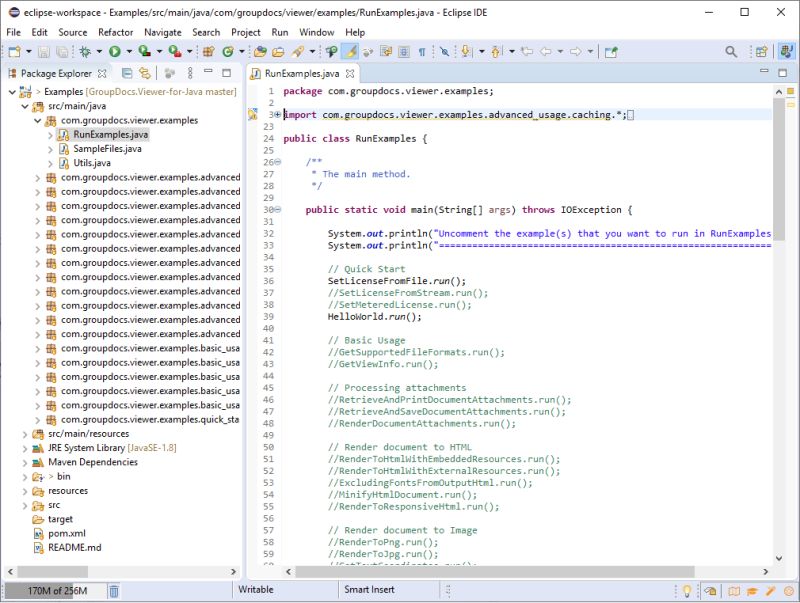Expand the Maven Dependencies node
Image resolution: width=800 pixels, height=603 pixels.
(x=24, y=463)
